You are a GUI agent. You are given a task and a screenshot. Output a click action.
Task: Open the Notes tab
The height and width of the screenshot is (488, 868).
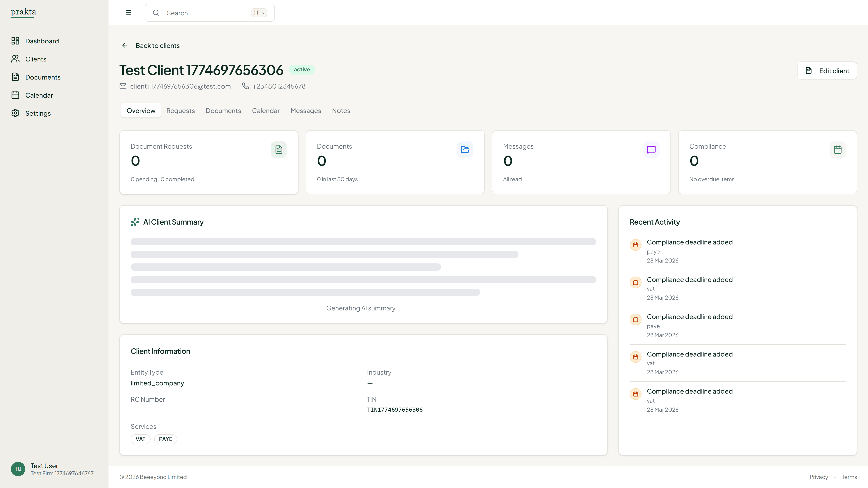[341, 110]
